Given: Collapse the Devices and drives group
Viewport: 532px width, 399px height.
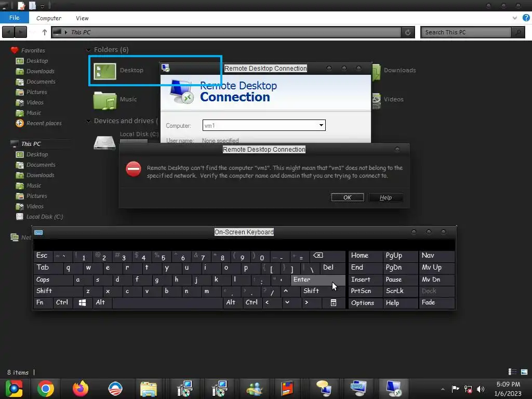Looking at the screenshot, I should 88,121.
